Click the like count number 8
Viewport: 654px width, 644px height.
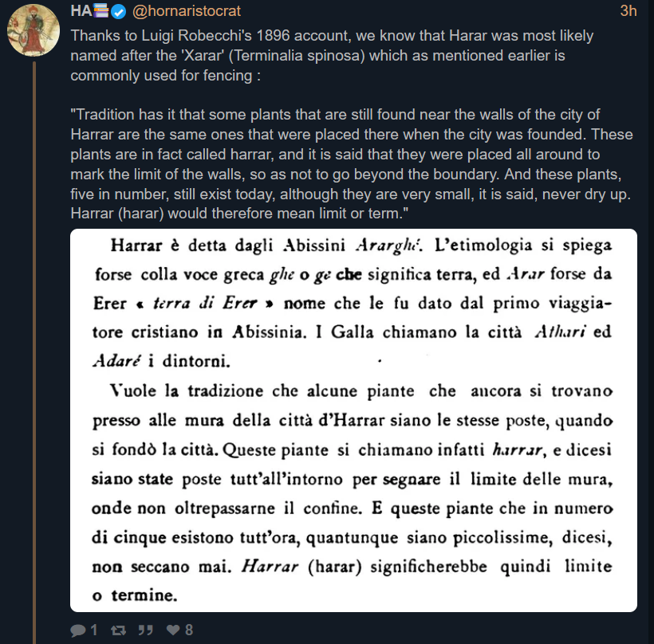click(x=189, y=630)
